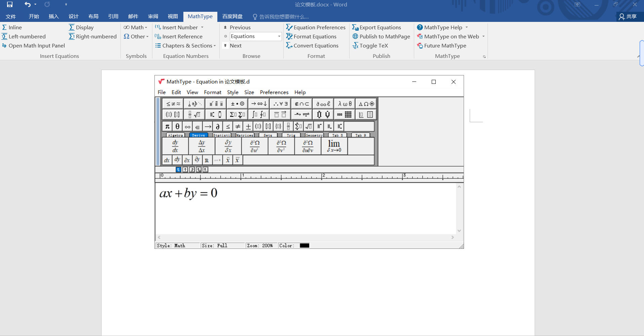Open the MathType editor Style menu
The width and height of the screenshot is (644, 336).
(232, 92)
